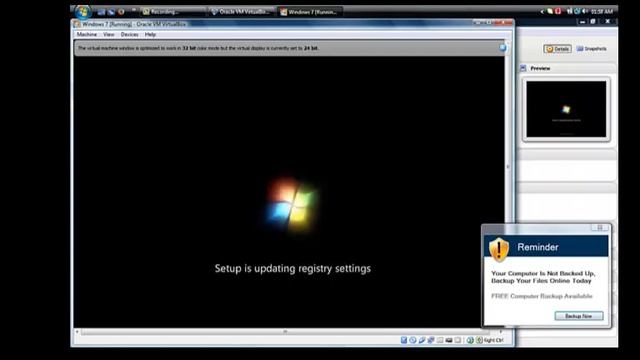This screenshot has height=360, width=640.
Task: Open the Help menu
Action: point(150,35)
